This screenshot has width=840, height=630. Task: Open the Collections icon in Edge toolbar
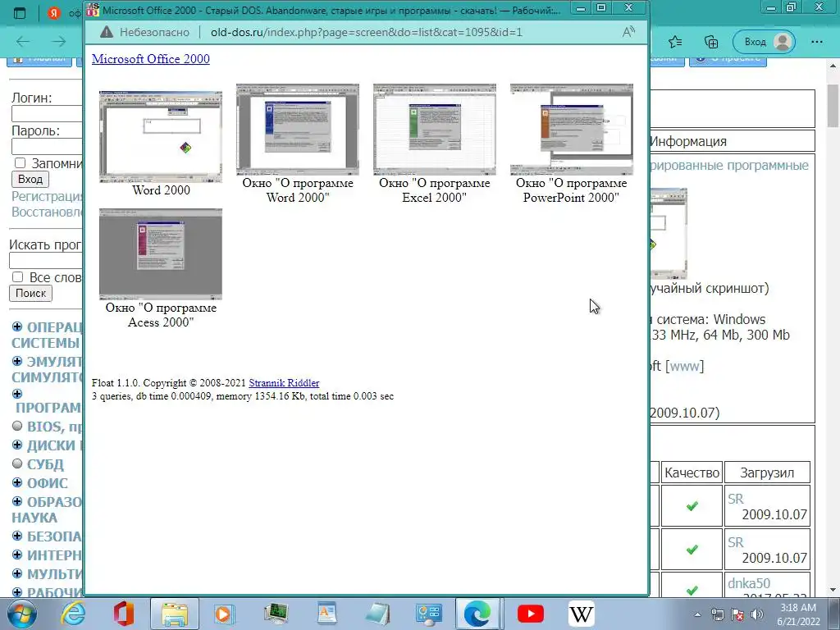[x=711, y=42]
